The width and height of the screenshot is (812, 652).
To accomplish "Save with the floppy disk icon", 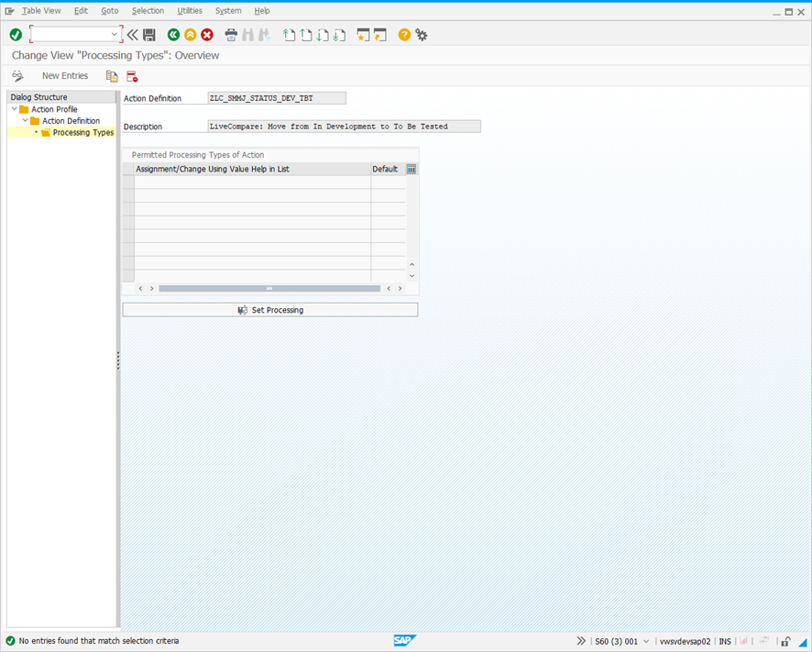I will click(x=149, y=35).
